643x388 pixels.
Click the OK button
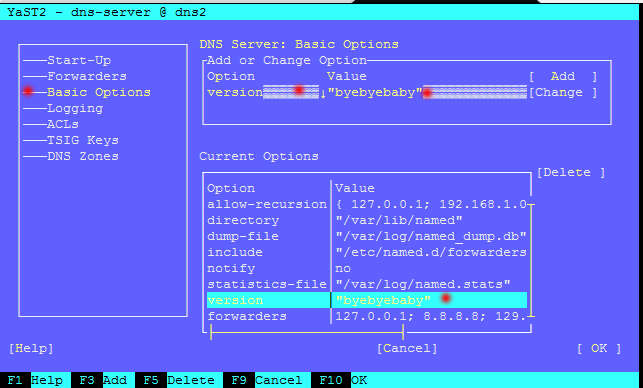click(599, 349)
